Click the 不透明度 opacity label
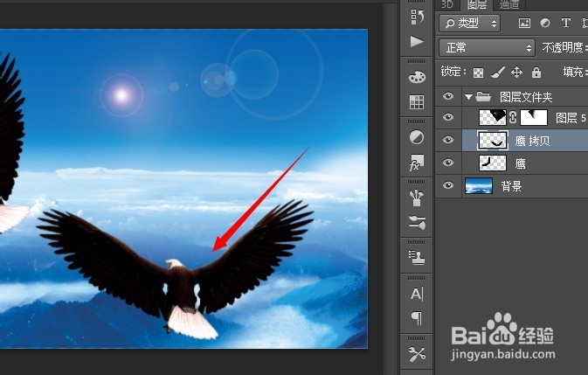 (x=564, y=47)
